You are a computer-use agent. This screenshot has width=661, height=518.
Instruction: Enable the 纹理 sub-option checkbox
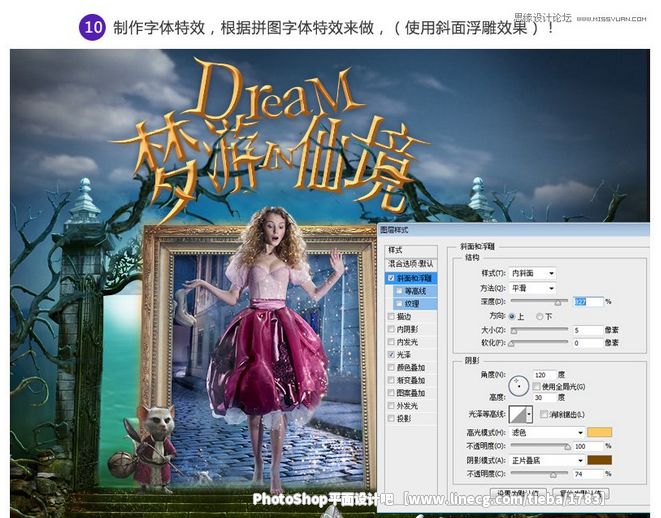[399, 303]
